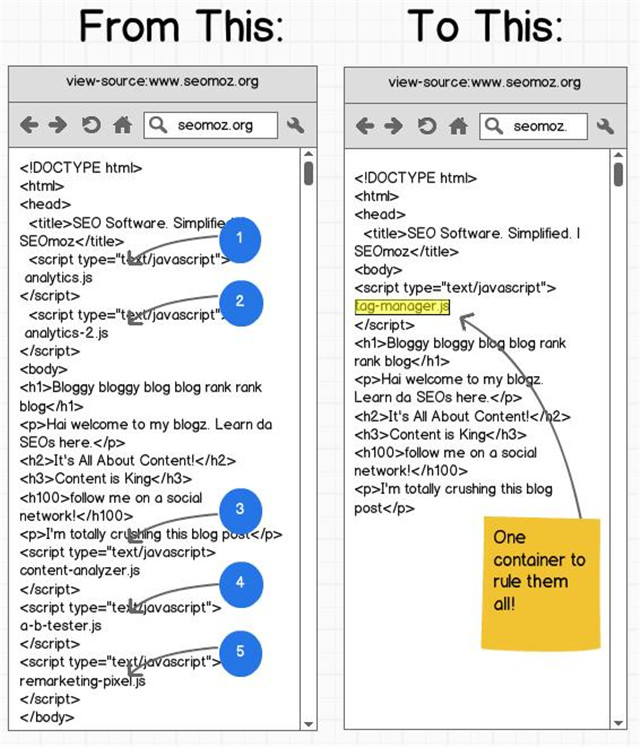Click '<html>' line in the left browser
Screen dimensions: 640x747
coord(42,186)
